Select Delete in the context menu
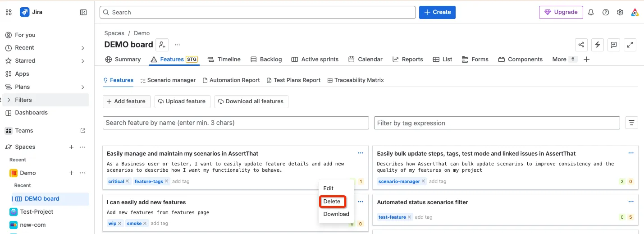The height and width of the screenshot is (234, 644). [x=332, y=201]
